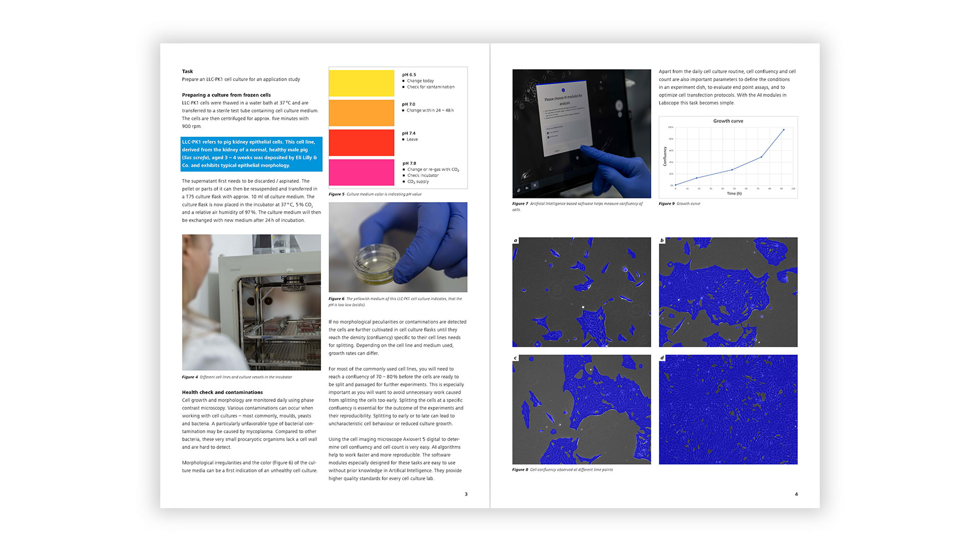The height and width of the screenshot is (551, 980).
Task: Click the 'pH 7.8' label
Action: pos(409,163)
